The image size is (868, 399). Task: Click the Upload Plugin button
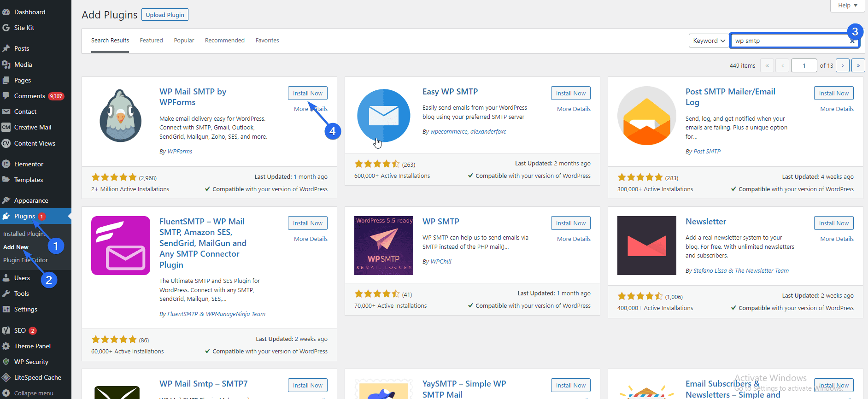[x=165, y=15]
